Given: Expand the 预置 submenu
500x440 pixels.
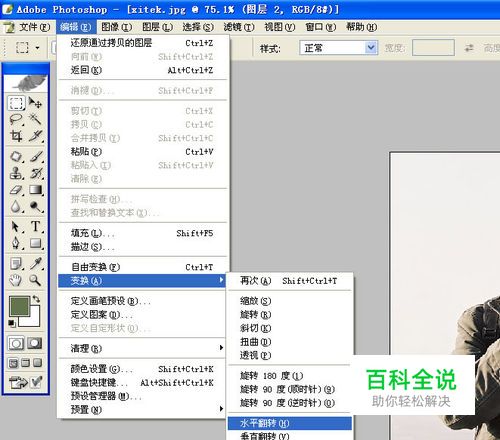Looking at the screenshot, I should pyautogui.click(x=142, y=409).
